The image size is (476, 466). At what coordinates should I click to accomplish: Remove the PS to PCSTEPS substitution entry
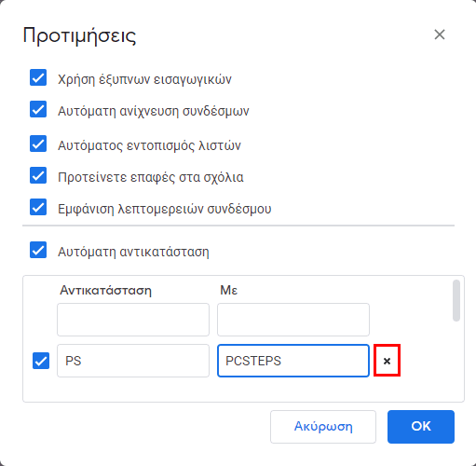pyautogui.click(x=387, y=361)
